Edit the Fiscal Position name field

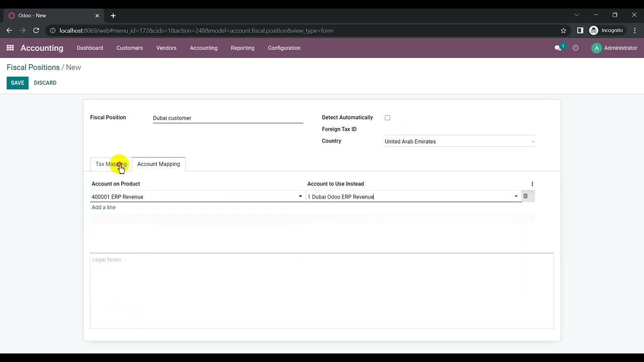pos(228,118)
